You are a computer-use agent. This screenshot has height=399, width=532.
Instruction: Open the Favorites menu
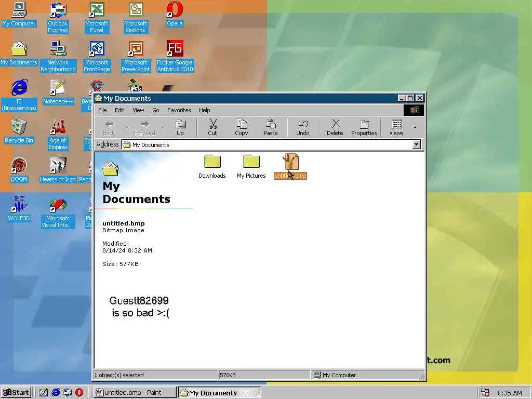[179, 110]
